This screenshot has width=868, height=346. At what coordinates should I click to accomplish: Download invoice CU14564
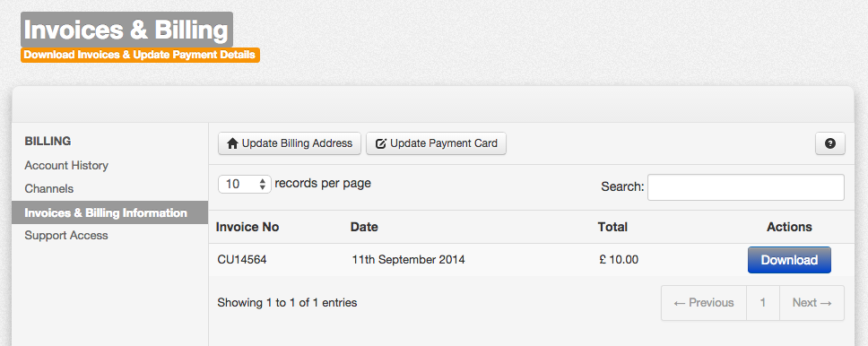(x=789, y=260)
